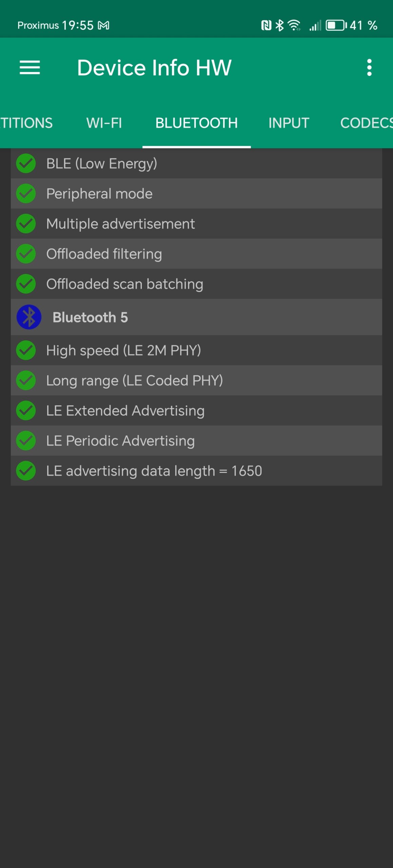
Task: Tap the NFC status bar icon
Action: (x=266, y=25)
